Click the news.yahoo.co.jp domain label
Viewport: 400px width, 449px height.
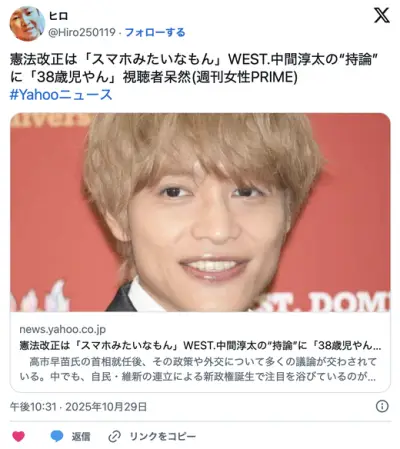click(x=63, y=329)
